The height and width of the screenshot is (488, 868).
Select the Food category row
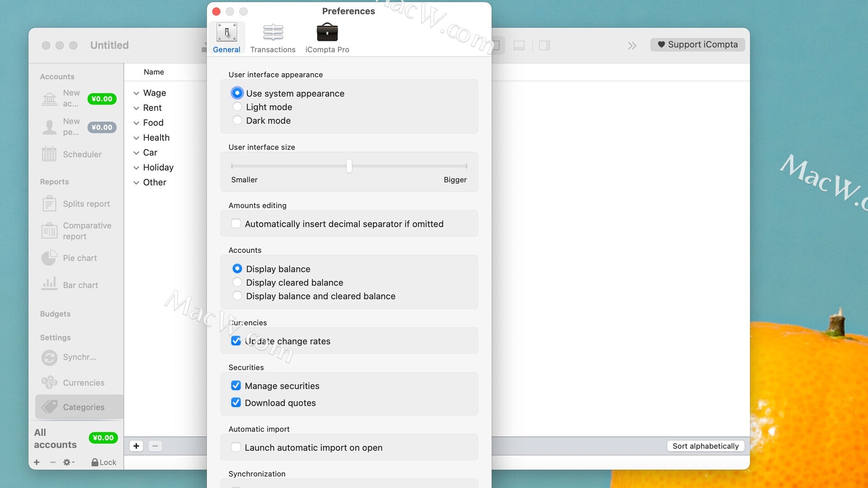coord(153,122)
